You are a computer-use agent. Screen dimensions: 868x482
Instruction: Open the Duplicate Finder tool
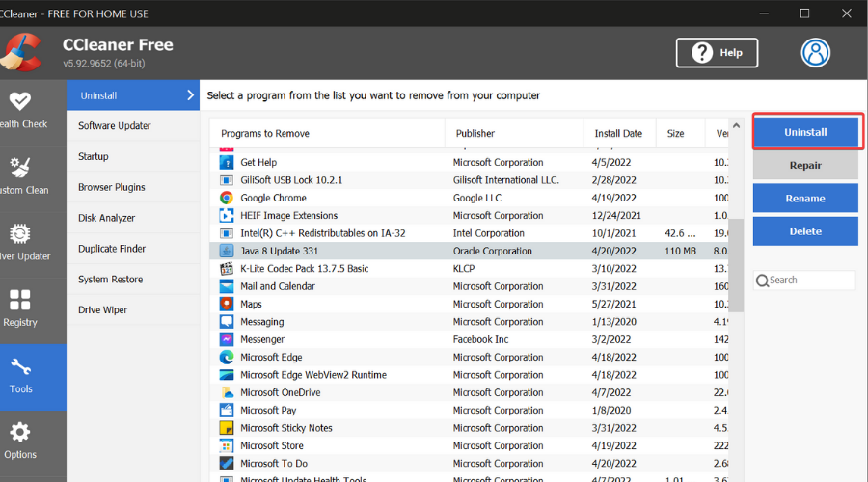click(x=133, y=249)
